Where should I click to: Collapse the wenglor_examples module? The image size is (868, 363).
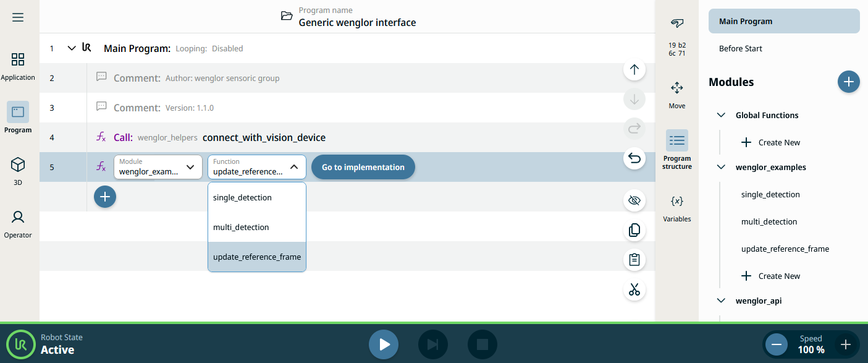click(x=720, y=167)
